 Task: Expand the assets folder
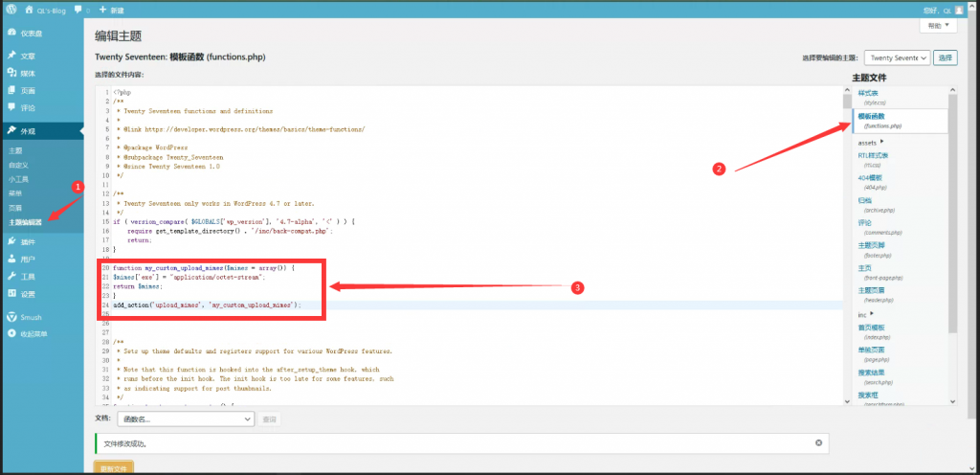(871, 143)
